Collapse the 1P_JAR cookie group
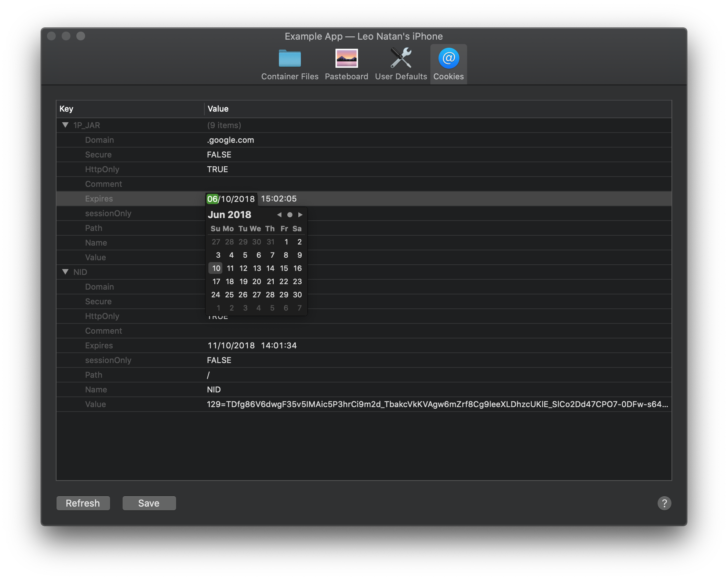728x580 pixels. click(x=65, y=125)
